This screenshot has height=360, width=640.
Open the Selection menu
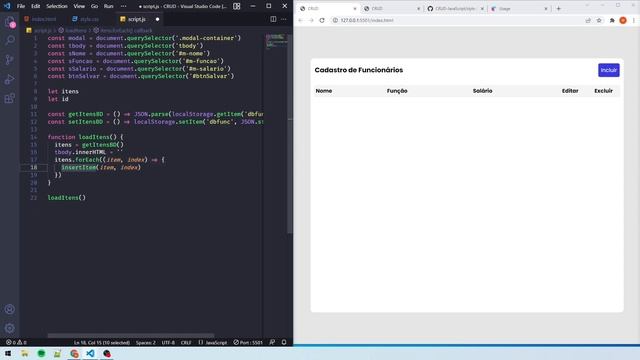coord(57,6)
